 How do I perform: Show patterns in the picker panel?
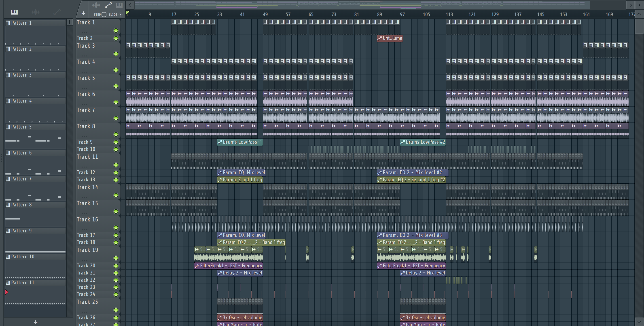pos(14,12)
